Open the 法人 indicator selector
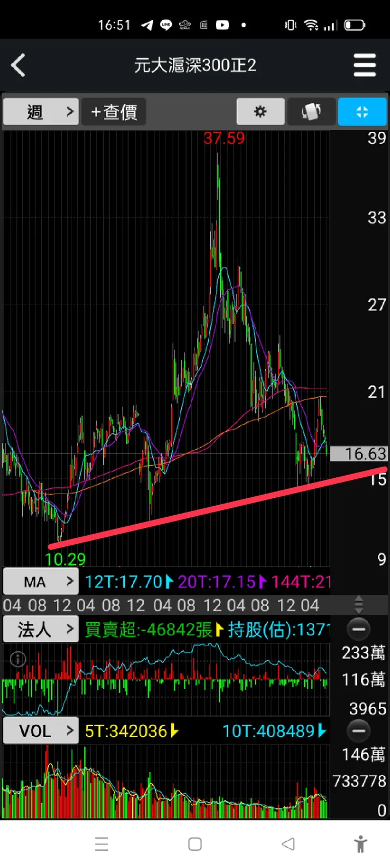 pos(41,629)
